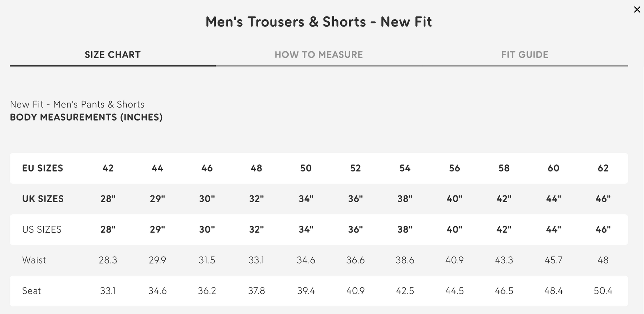Viewport: 644px width, 314px height.
Task: Click the Waist row label
Action: tap(34, 260)
